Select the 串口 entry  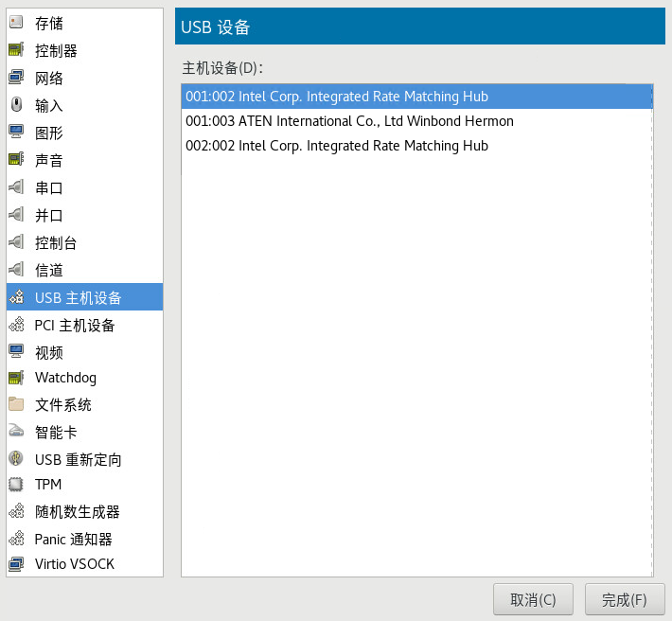coord(85,187)
